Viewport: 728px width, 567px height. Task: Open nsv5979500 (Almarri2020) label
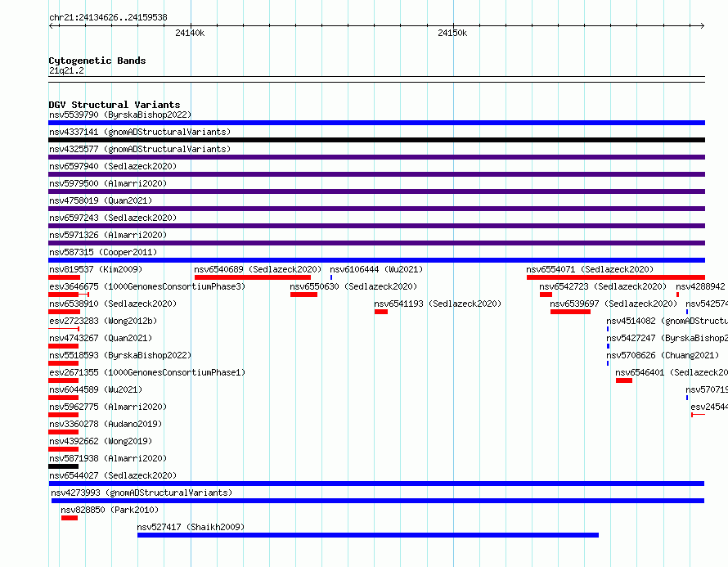pyautogui.click(x=108, y=183)
